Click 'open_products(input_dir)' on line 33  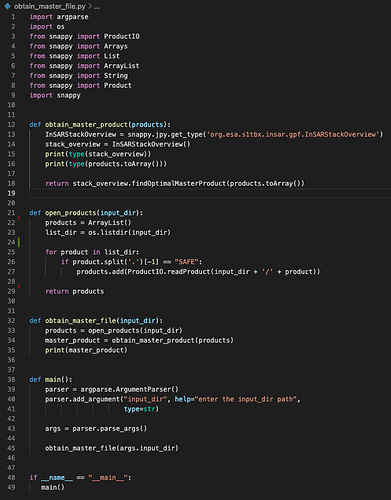coord(135,331)
